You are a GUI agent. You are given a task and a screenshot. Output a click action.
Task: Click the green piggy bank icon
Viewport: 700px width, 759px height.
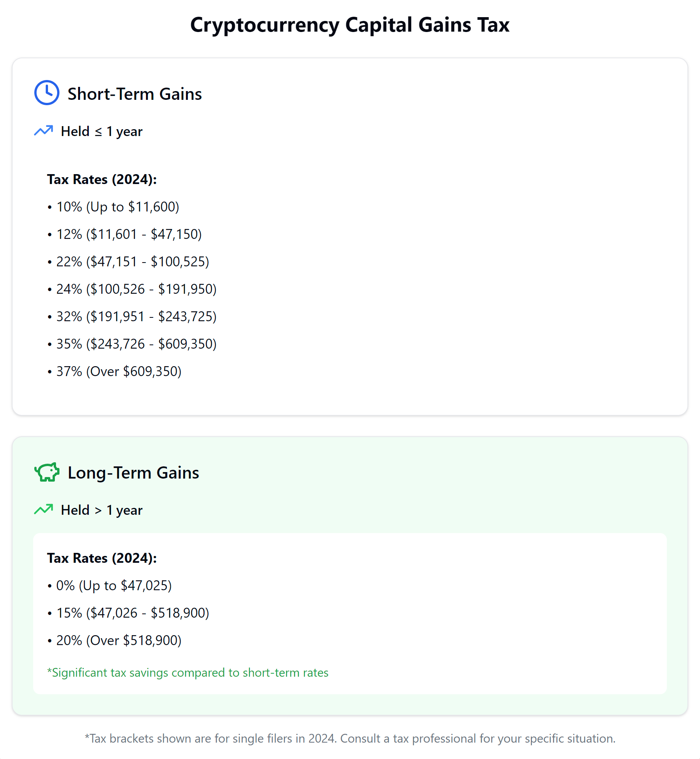click(x=46, y=472)
